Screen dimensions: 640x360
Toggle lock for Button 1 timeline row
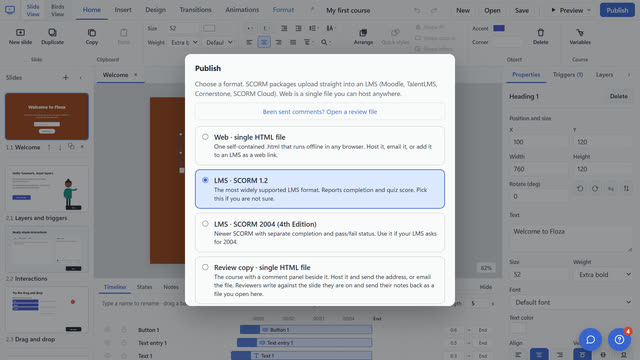coord(124,329)
